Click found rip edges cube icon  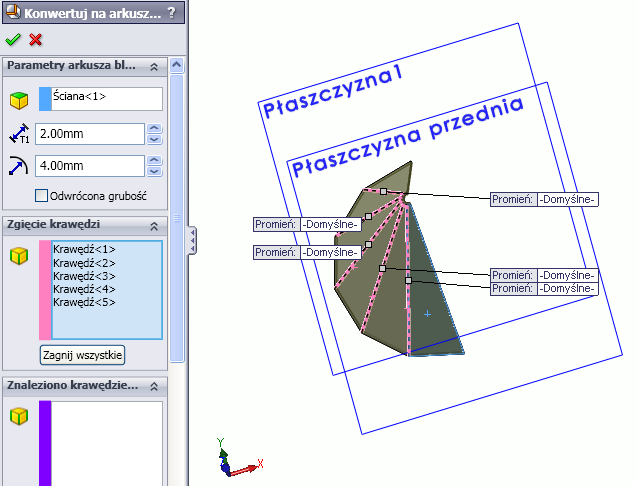coord(19,416)
